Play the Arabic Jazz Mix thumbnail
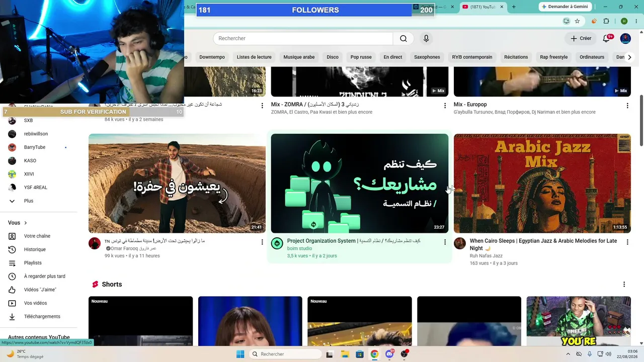Screen dimensions: 644x362 pos(542,184)
